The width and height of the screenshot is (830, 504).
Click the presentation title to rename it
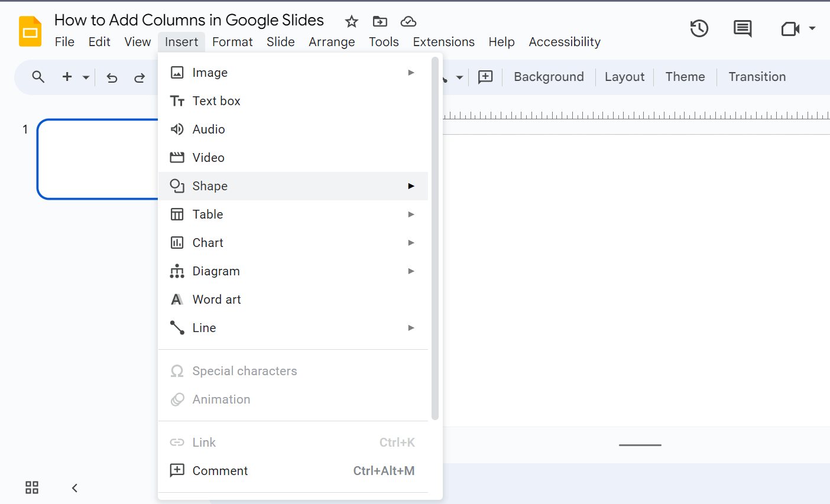pyautogui.click(x=188, y=19)
